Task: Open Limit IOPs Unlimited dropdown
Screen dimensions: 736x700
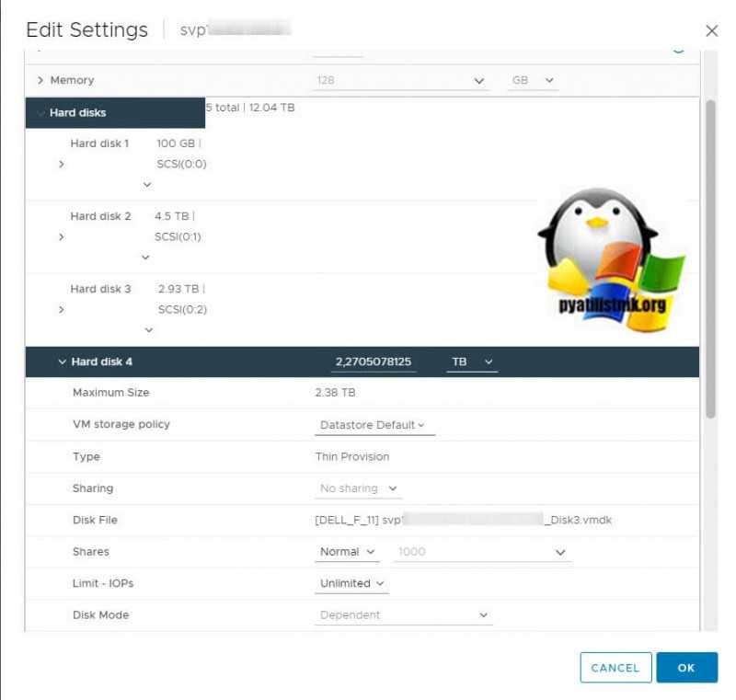Action: 352,583
